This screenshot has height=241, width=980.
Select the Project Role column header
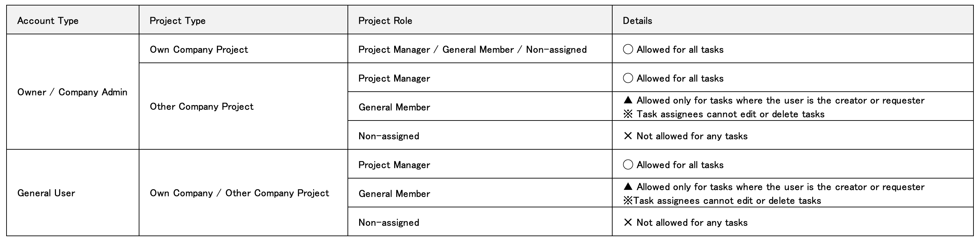point(385,21)
